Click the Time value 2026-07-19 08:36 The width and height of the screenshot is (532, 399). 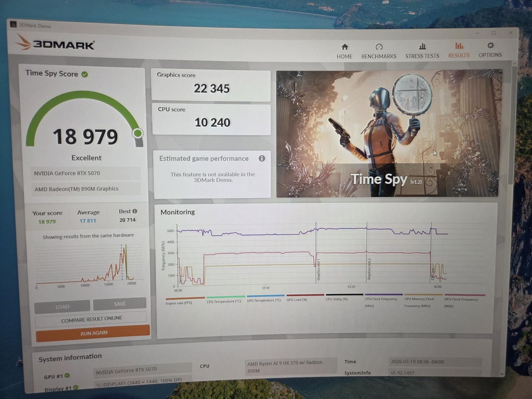436,362
